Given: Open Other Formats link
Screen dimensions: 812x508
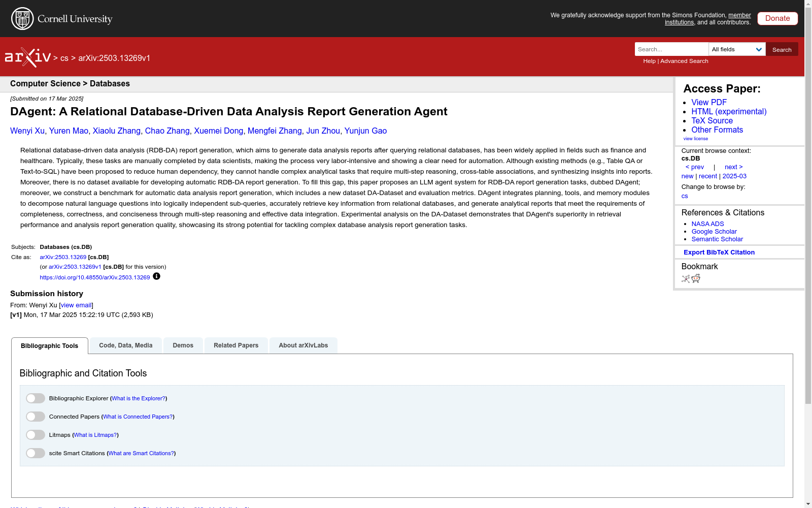Looking at the screenshot, I should [717, 130].
